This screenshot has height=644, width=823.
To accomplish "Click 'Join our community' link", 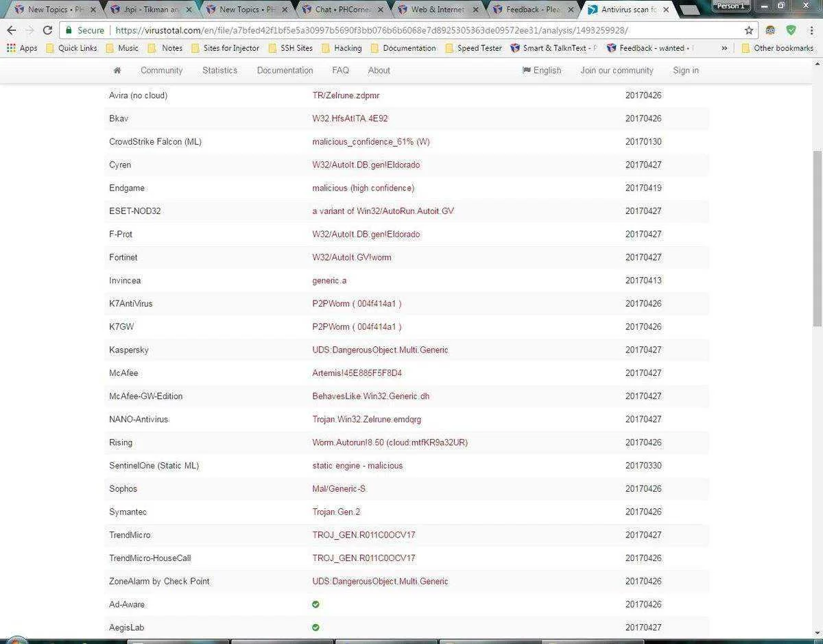I will [617, 70].
